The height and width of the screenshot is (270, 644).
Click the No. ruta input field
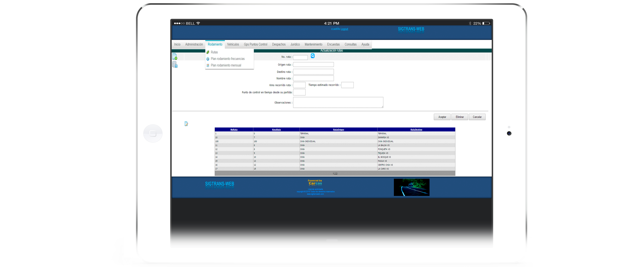[x=300, y=57]
